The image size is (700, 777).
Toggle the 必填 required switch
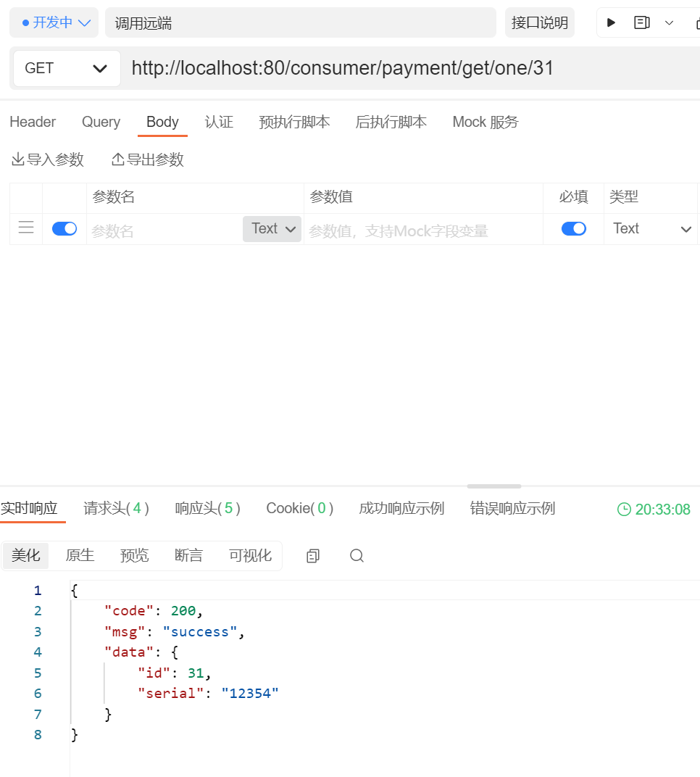click(574, 228)
